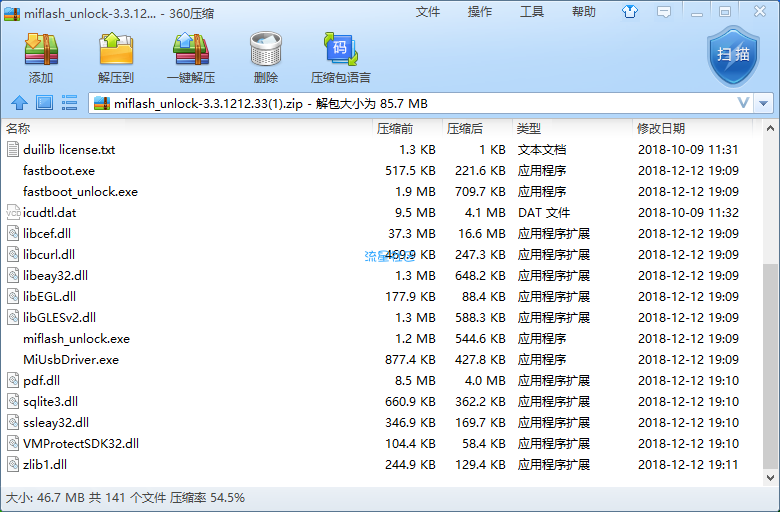The width and height of the screenshot is (780, 512).
Task: Click the V verification mark in address bar
Action: (x=743, y=103)
